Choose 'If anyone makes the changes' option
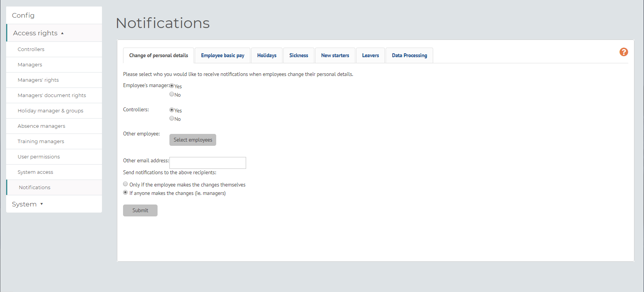 pyautogui.click(x=125, y=193)
